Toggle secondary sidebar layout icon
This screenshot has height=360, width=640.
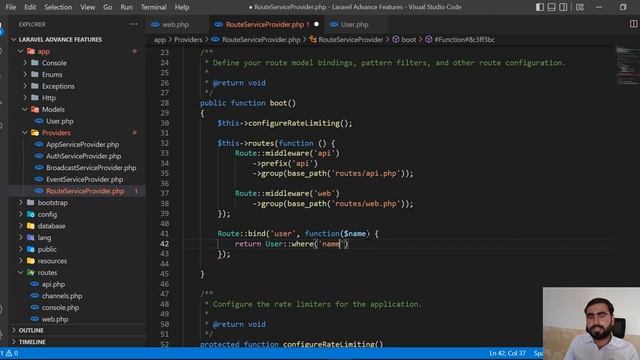point(563,7)
